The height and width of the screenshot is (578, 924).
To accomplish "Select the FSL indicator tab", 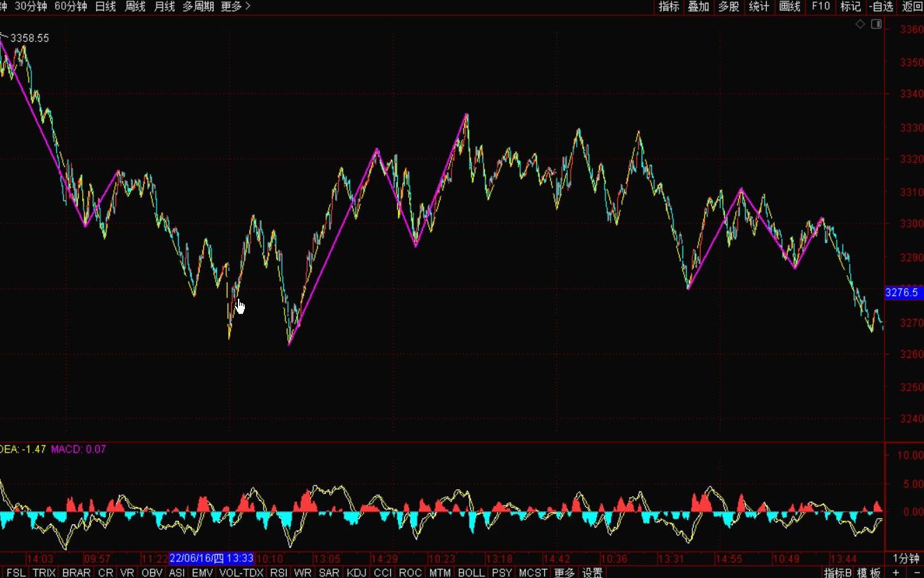I will pyautogui.click(x=15, y=572).
